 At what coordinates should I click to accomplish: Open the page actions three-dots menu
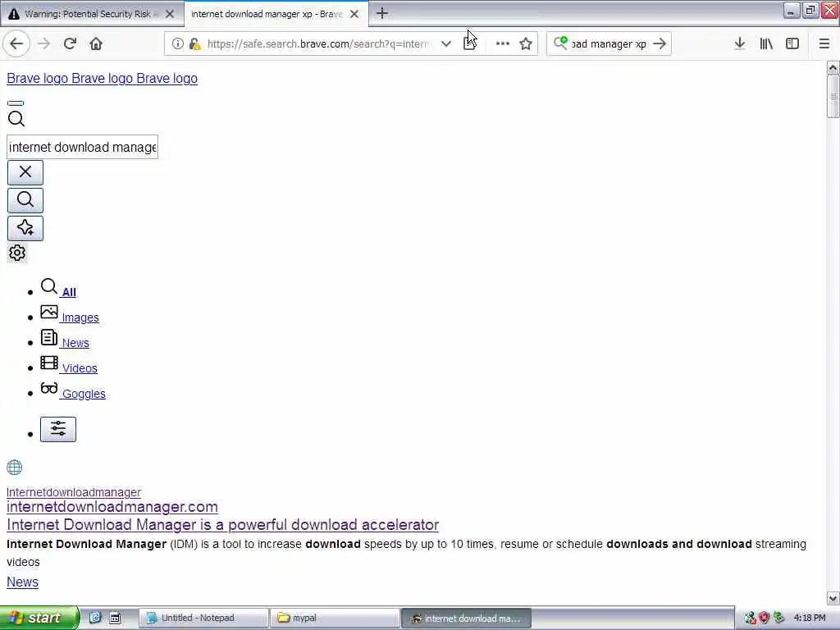click(503, 44)
